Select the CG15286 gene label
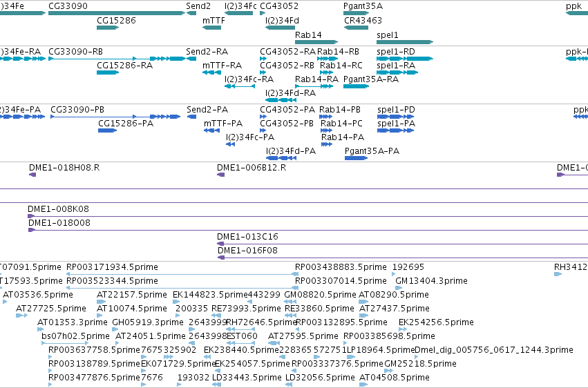This screenshot has width=588, height=388. pos(116,21)
